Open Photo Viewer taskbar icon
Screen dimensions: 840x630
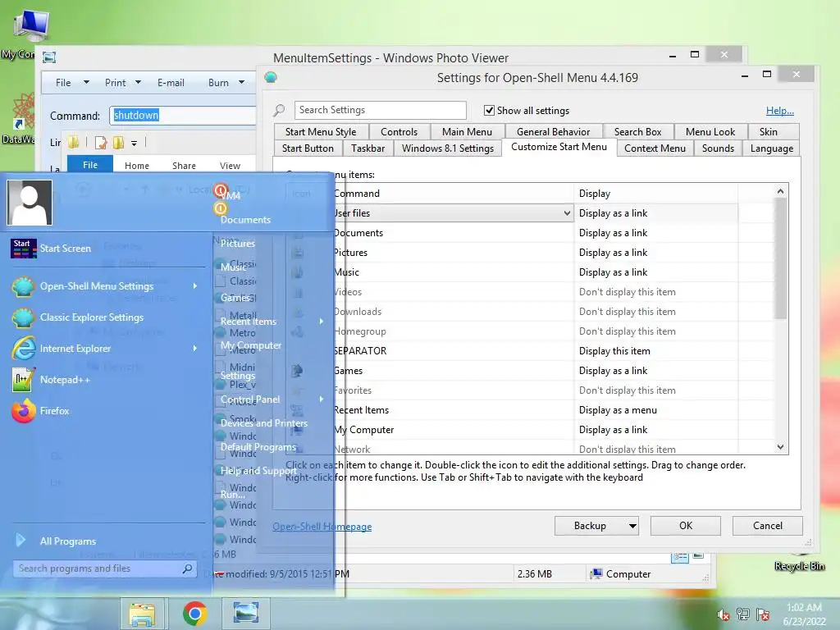(x=246, y=613)
